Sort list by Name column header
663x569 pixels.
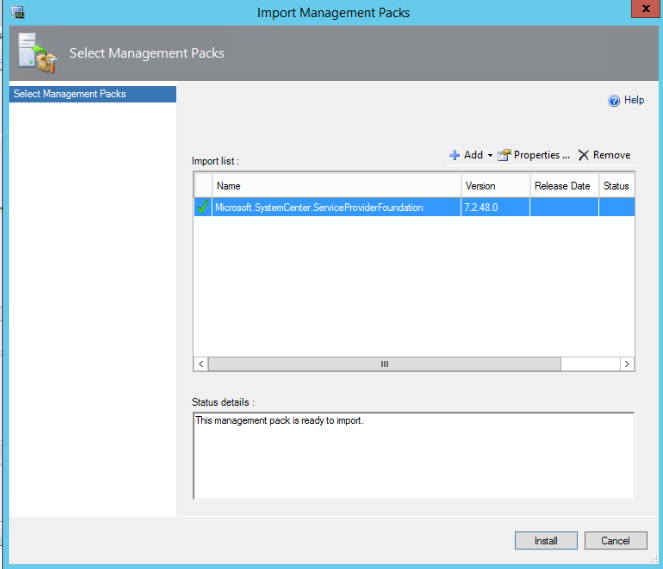pos(336,186)
